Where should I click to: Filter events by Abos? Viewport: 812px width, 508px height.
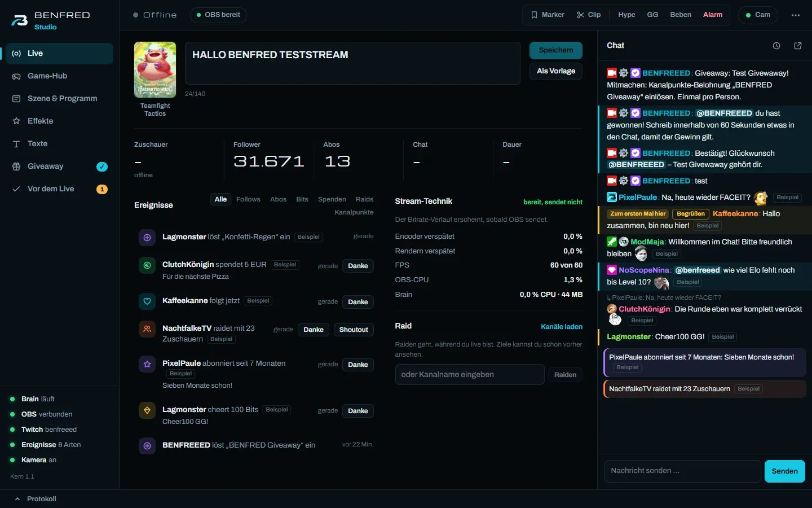click(278, 199)
